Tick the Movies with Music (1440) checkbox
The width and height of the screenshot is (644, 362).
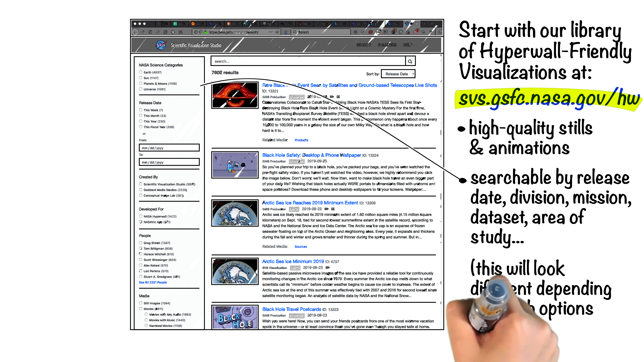146,320
